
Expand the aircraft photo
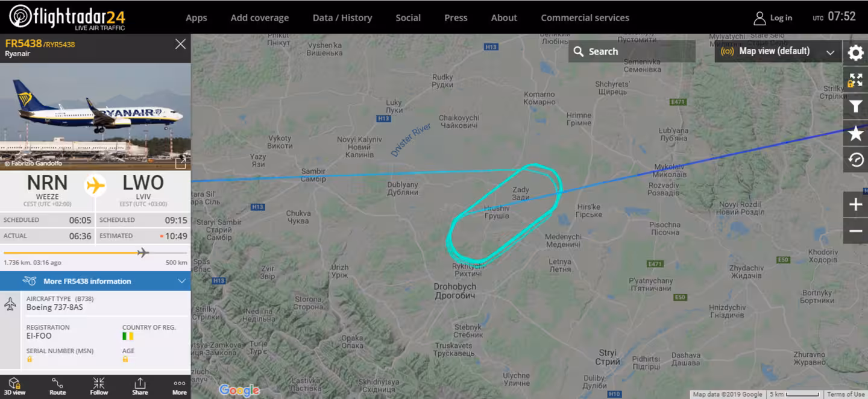pyautogui.click(x=180, y=162)
